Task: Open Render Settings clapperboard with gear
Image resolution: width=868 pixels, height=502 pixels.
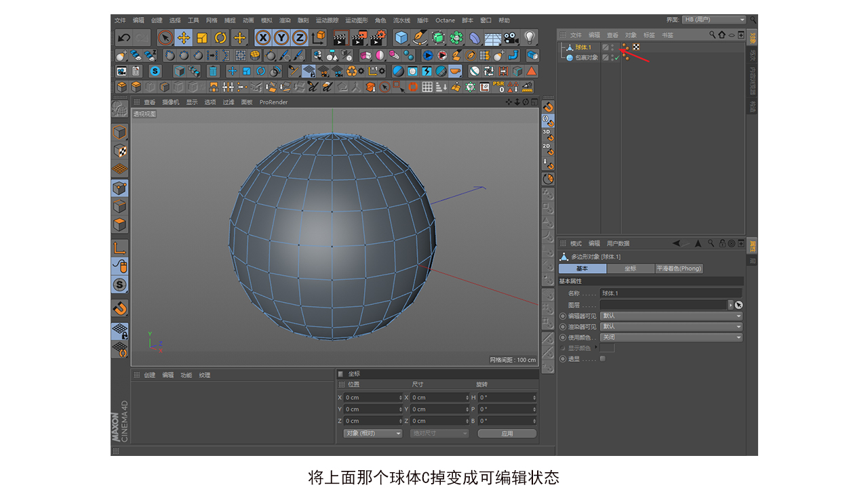Action: (x=379, y=38)
